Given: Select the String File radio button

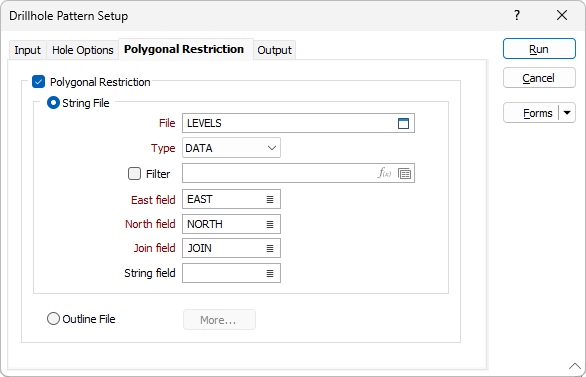Looking at the screenshot, I should (53, 103).
